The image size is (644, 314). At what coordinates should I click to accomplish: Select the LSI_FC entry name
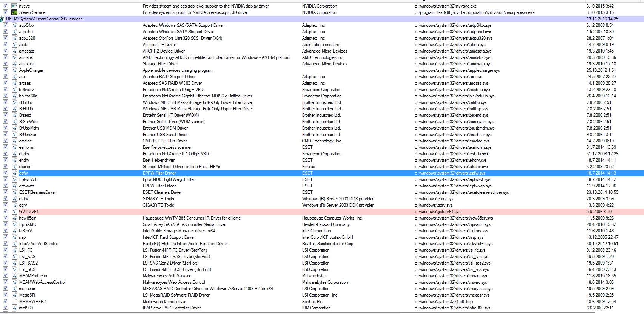point(26,250)
